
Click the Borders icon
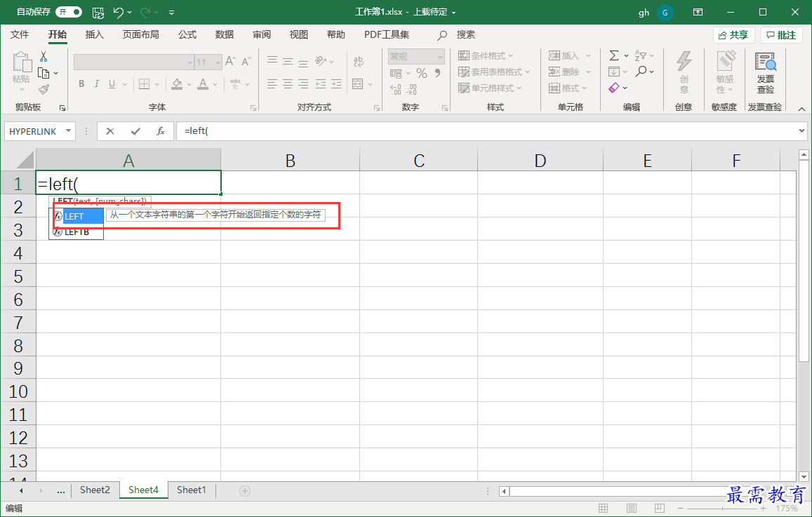(x=144, y=84)
